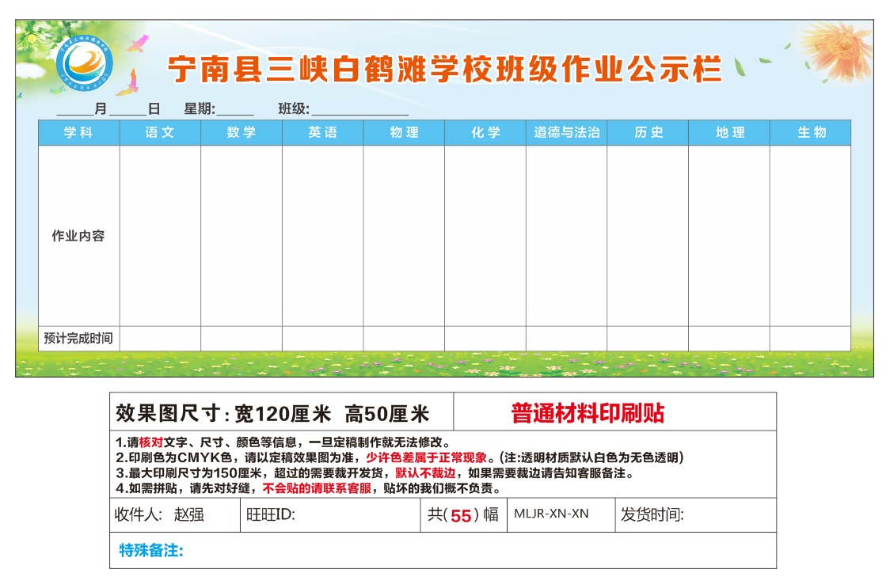Click the 化学 column header
890x588 pixels.
[485, 132]
